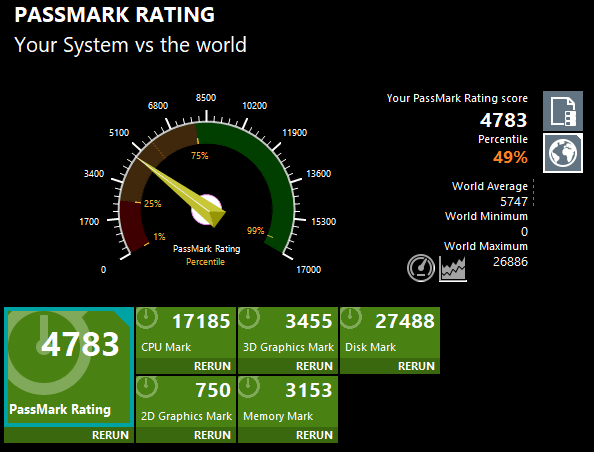Screen dimensions: 594x452
Task: Click the power icon in Memory Mark tile
Action: (x=249, y=386)
